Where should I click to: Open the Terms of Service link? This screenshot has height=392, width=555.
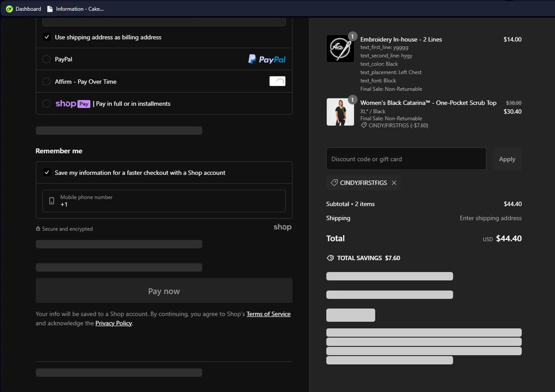(x=268, y=314)
